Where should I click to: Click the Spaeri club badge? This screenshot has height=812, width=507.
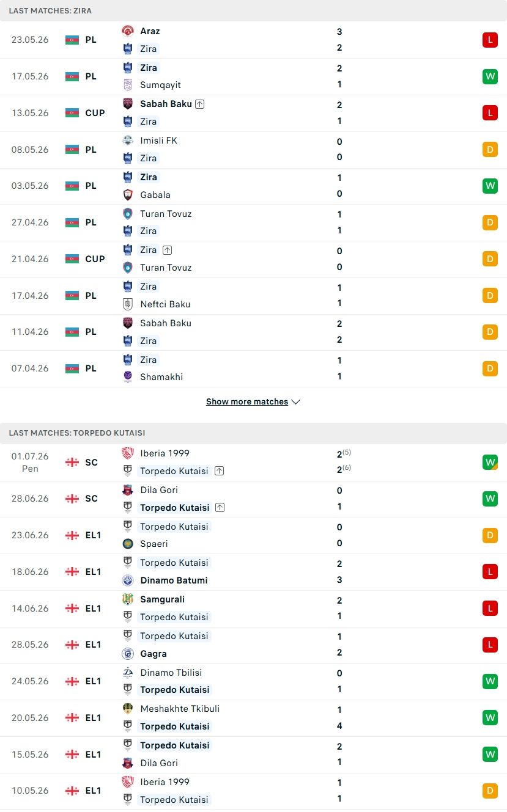tap(128, 544)
